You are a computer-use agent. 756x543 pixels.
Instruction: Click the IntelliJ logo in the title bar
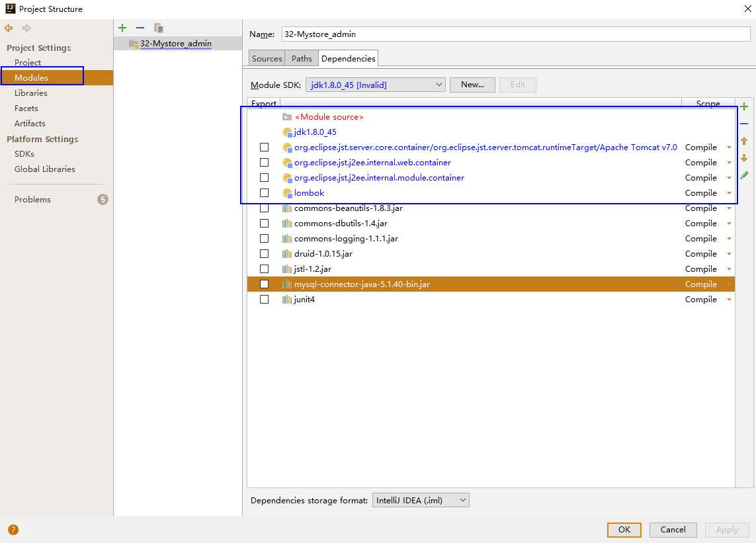point(10,8)
